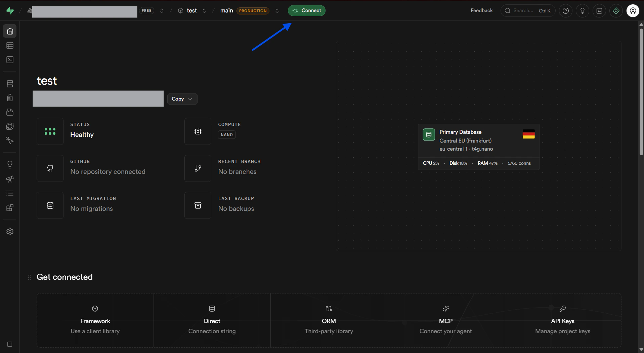Open the Table Editor sidebar icon
644x353 pixels.
click(x=10, y=45)
